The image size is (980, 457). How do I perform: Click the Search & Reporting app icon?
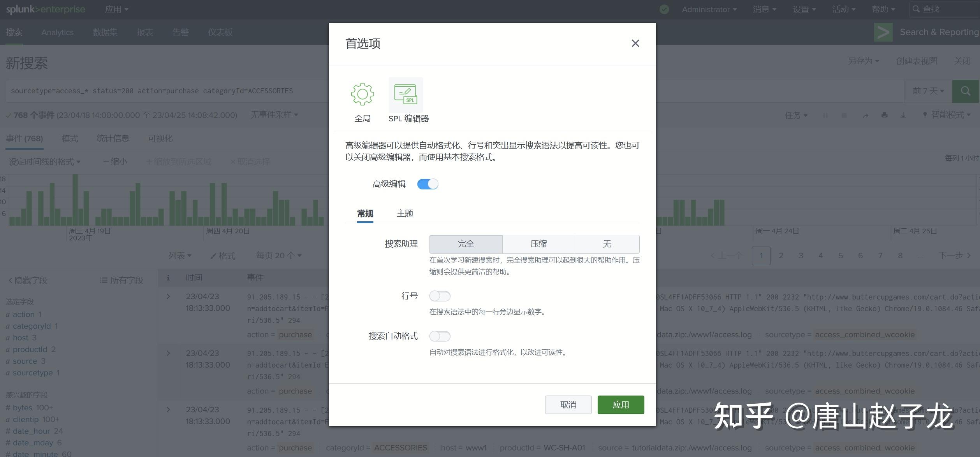coord(883,32)
